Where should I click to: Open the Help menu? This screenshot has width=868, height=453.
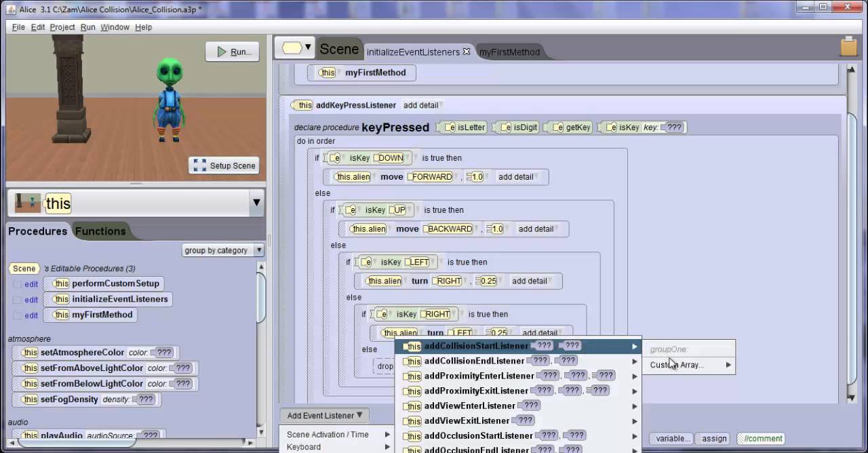tap(143, 27)
